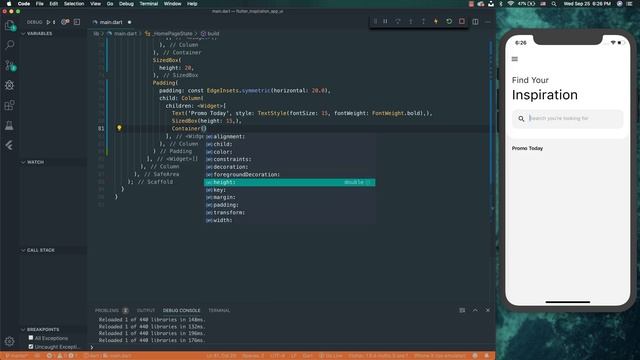Click the yellow lightbulb quick-fix icon

tap(119, 128)
